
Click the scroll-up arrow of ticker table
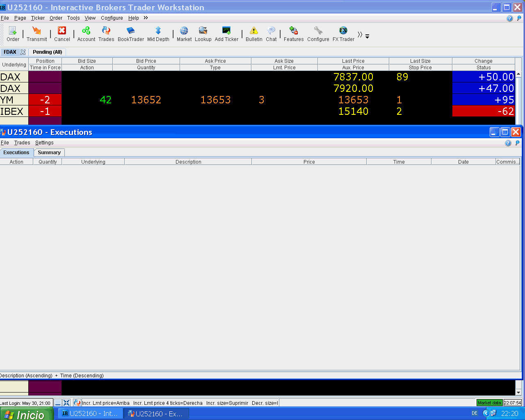518,74
